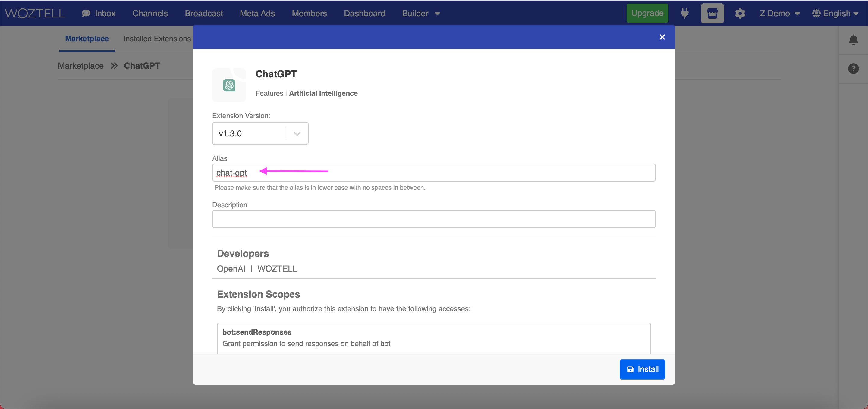
Task: Click the Install button
Action: pos(642,369)
